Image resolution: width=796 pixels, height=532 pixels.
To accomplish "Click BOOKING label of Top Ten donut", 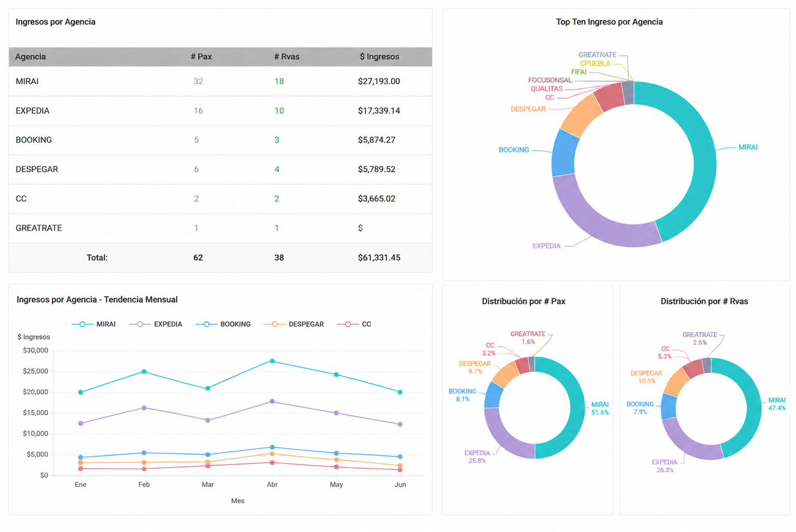I will pyautogui.click(x=514, y=150).
